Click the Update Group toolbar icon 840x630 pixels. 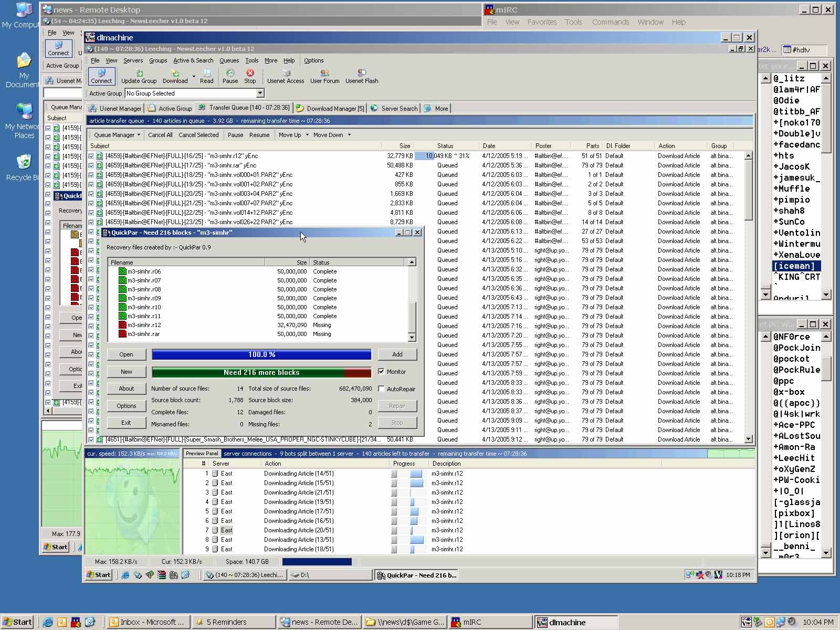coord(139,76)
